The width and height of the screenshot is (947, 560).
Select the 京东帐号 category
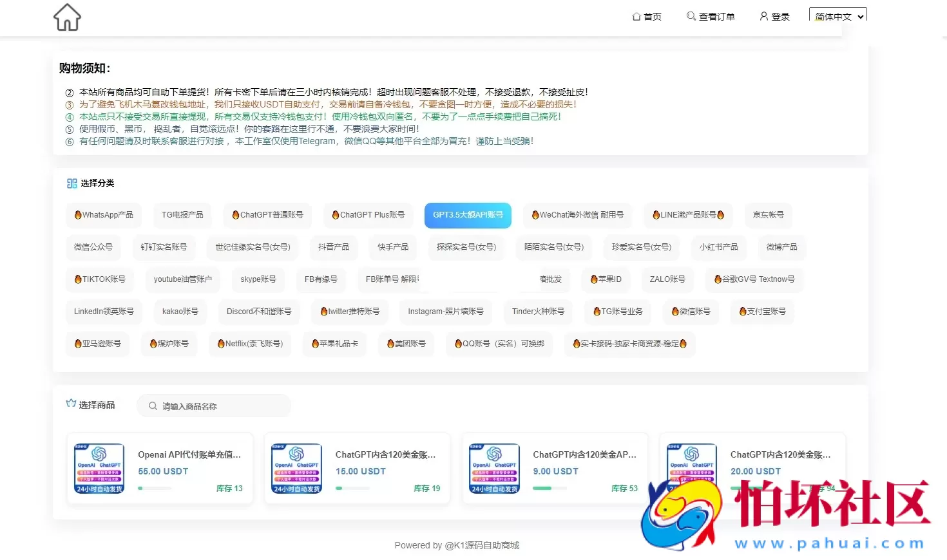click(768, 215)
